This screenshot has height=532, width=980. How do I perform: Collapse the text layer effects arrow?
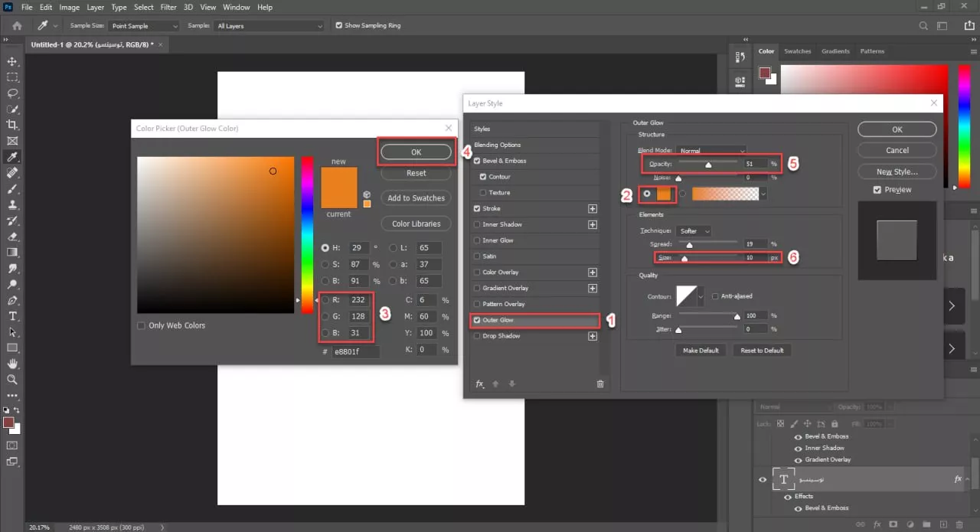(x=968, y=479)
